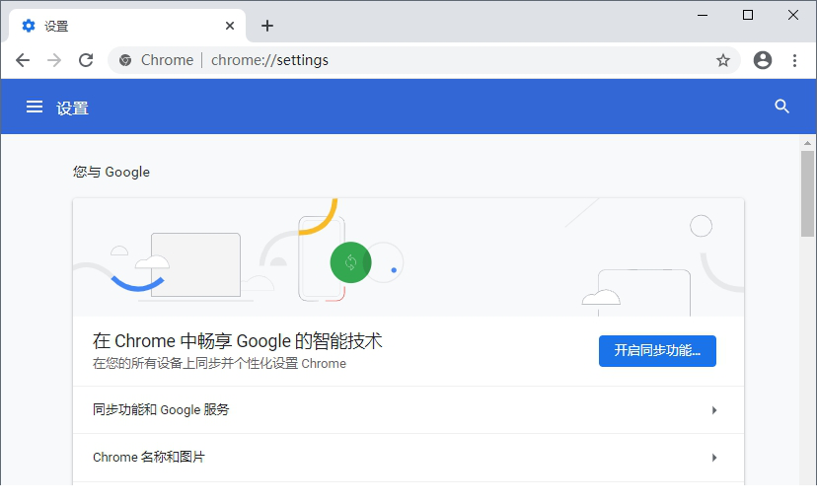This screenshot has height=504, width=817.
Task: Expand arrow for Chrome 名称和图片
Action: click(x=714, y=458)
